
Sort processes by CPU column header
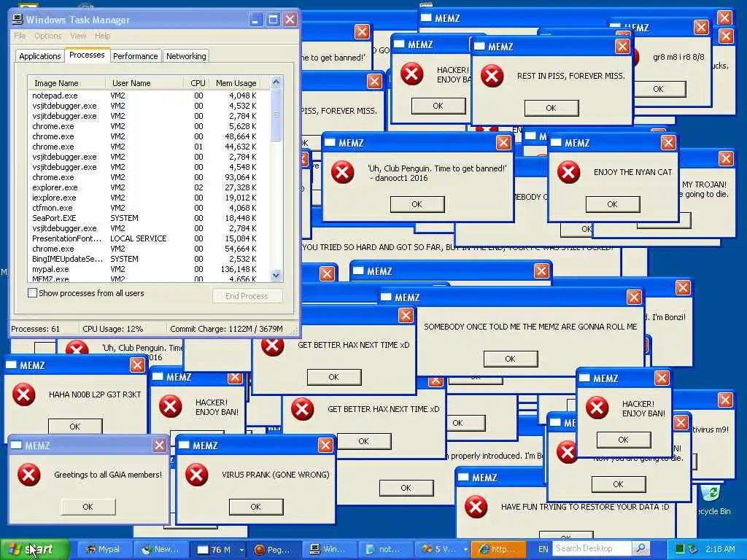pos(197,83)
